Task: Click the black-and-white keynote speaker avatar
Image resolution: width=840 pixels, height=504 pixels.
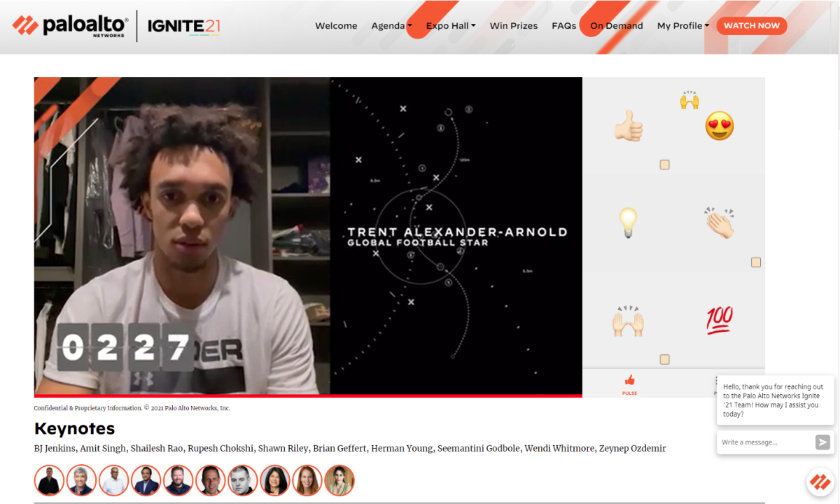Action: tap(243, 481)
